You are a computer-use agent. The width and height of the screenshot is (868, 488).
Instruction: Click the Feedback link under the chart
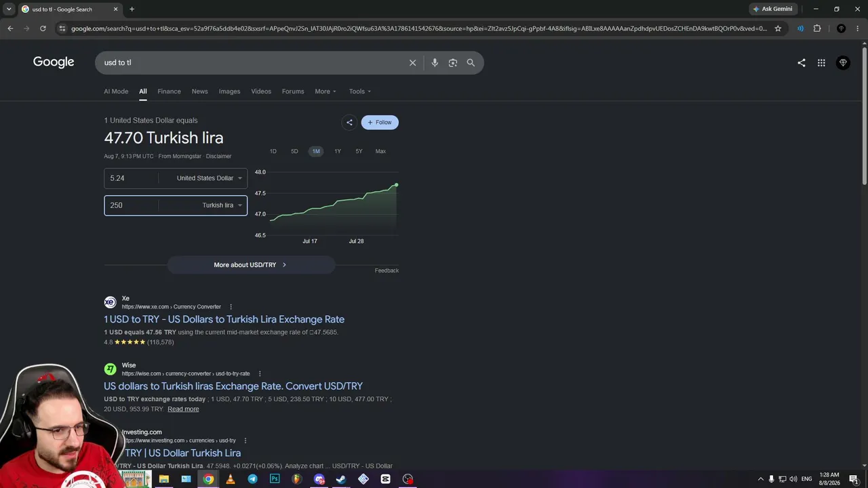pos(387,270)
